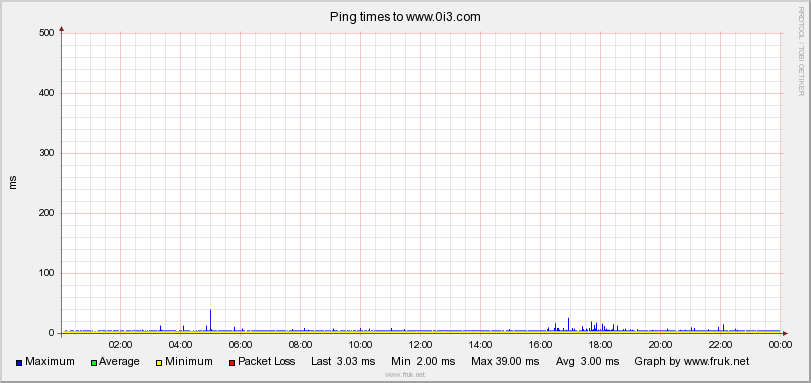Click the 12:00 time axis label

click(x=420, y=344)
